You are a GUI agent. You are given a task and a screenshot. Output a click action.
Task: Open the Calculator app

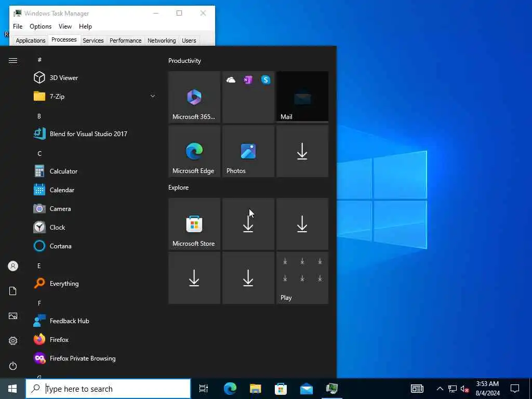click(x=95, y=171)
